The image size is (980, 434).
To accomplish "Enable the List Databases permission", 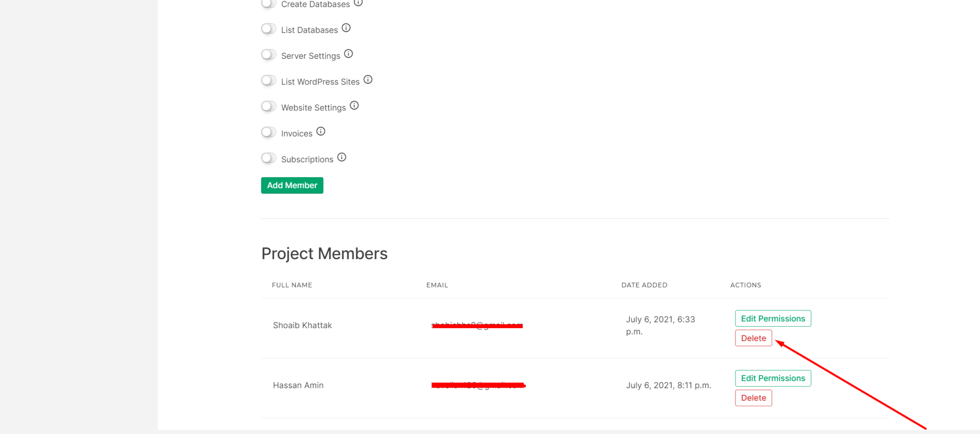I will (268, 29).
